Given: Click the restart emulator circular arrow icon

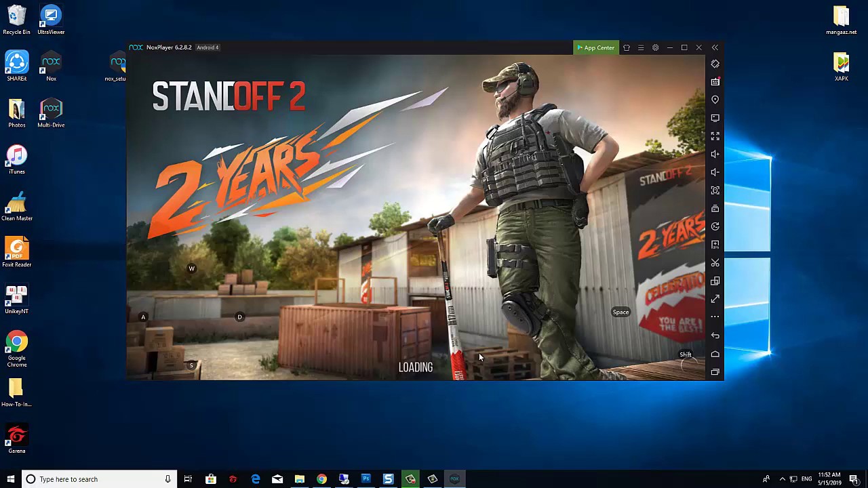Looking at the screenshot, I should (715, 226).
